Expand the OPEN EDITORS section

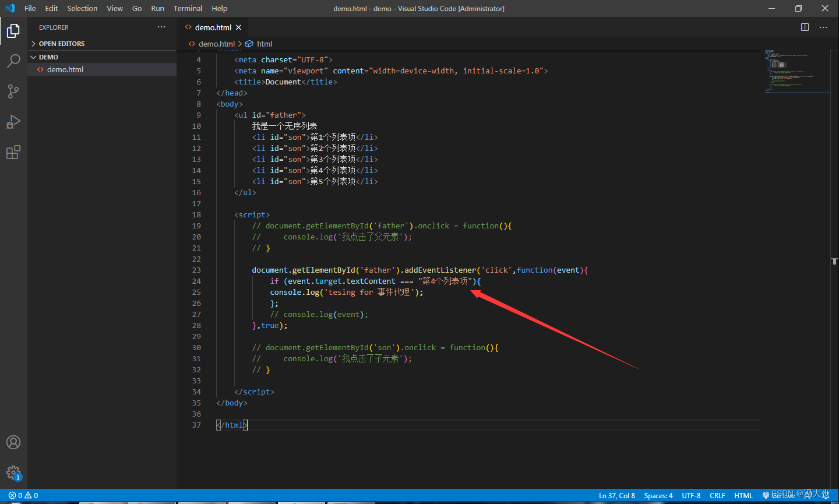(x=102, y=44)
